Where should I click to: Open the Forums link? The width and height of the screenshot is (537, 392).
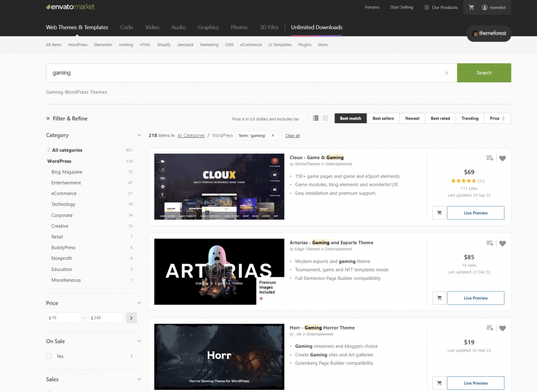(372, 7)
